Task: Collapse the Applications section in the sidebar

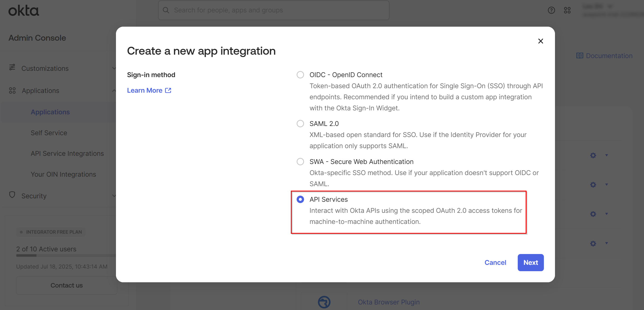Action: point(114,91)
